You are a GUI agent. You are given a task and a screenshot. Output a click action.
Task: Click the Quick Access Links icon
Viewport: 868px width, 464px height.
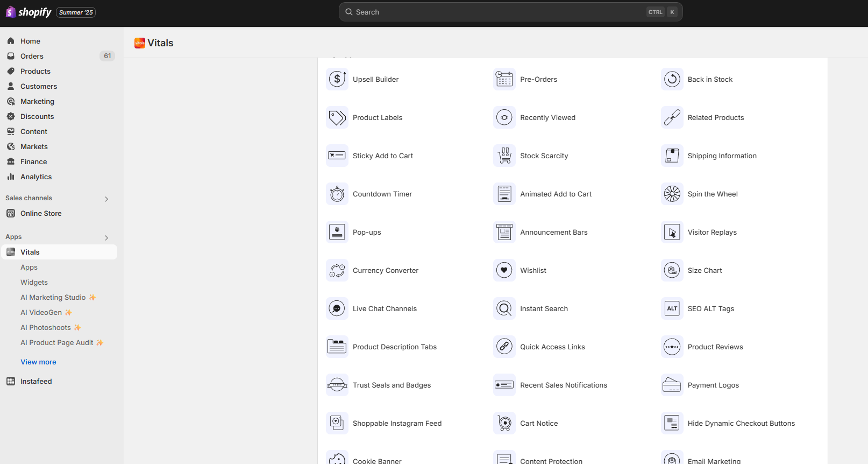(x=504, y=347)
